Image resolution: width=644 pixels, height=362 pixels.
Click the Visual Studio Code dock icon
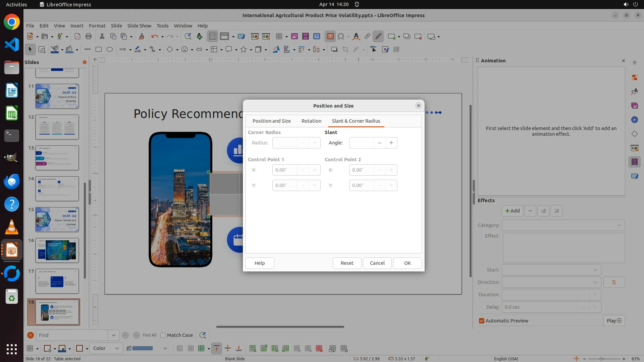[12, 45]
